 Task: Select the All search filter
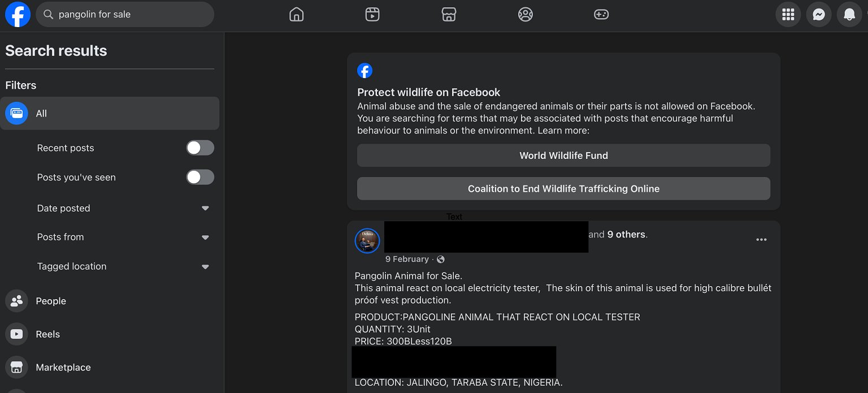tap(110, 113)
